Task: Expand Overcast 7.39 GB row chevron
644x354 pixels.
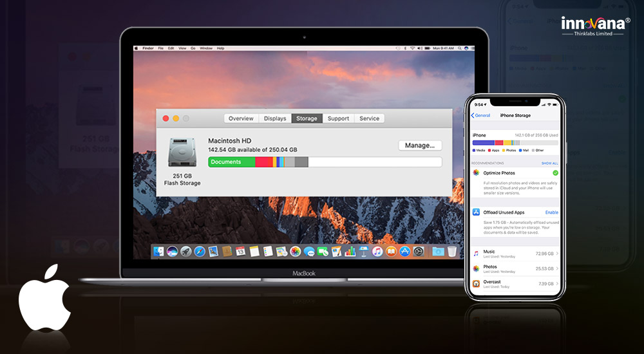Action: 557,284
